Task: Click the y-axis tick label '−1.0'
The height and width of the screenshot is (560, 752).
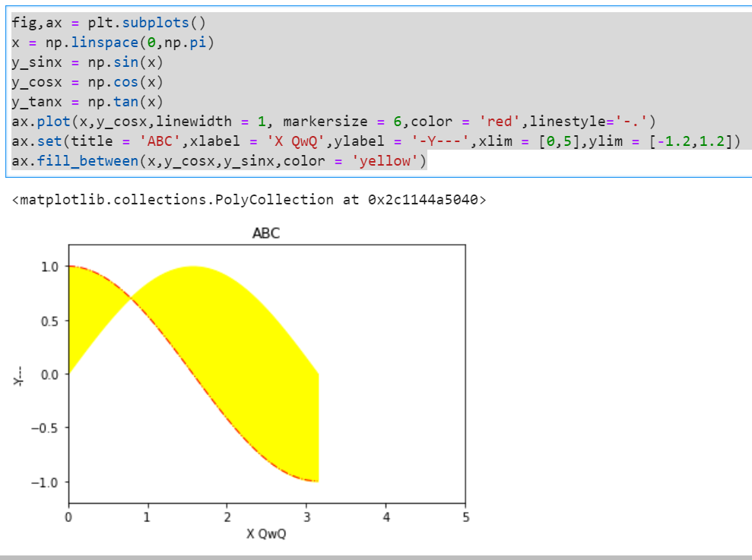Action: click(45, 482)
